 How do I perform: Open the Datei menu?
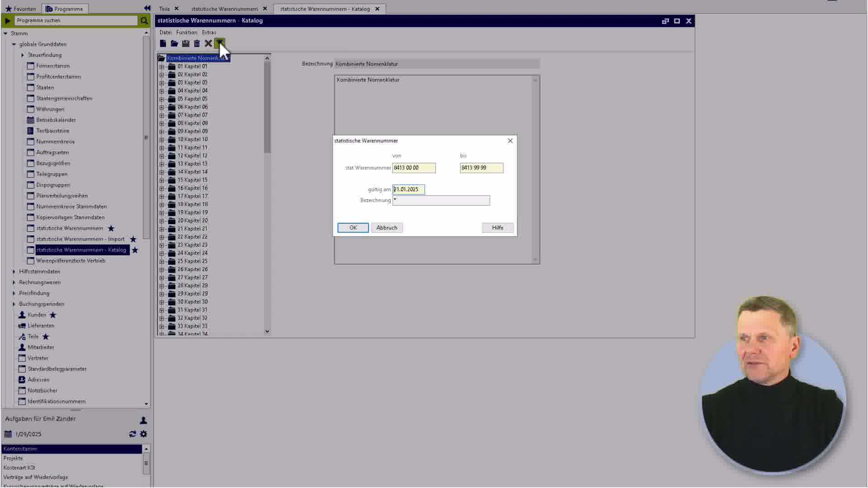(165, 33)
